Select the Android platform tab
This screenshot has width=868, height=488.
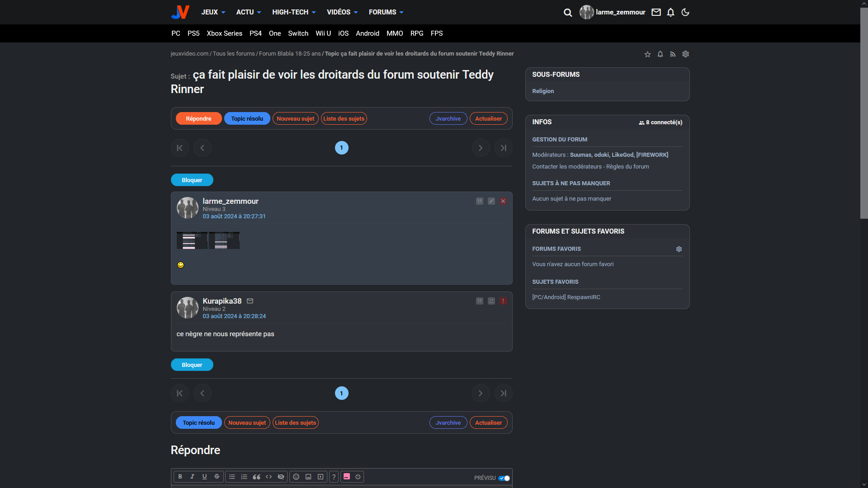point(368,33)
